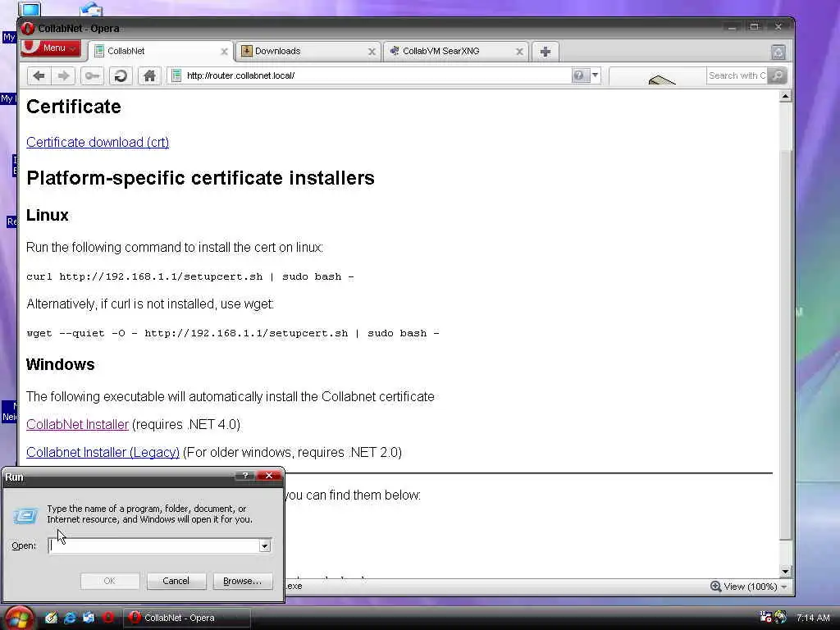This screenshot has width=840, height=630.
Task: Click the second system tray icon
Action: tap(781, 618)
